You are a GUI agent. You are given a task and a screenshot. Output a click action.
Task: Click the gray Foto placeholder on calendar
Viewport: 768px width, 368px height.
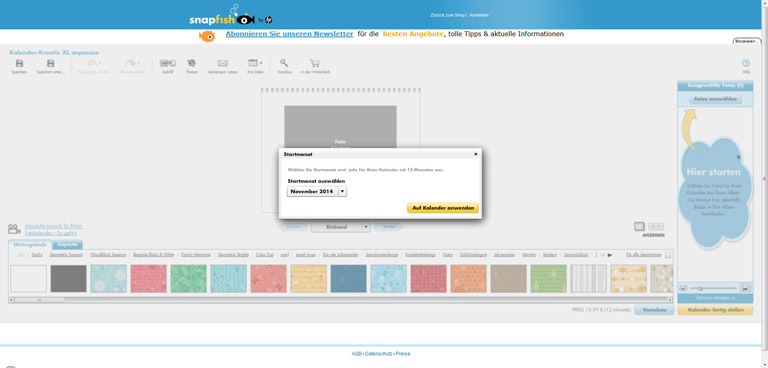point(340,127)
